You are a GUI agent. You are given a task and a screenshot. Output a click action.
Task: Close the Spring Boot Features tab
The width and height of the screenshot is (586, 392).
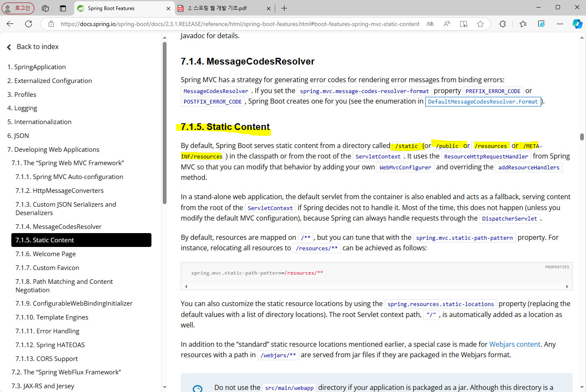click(168, 8)
